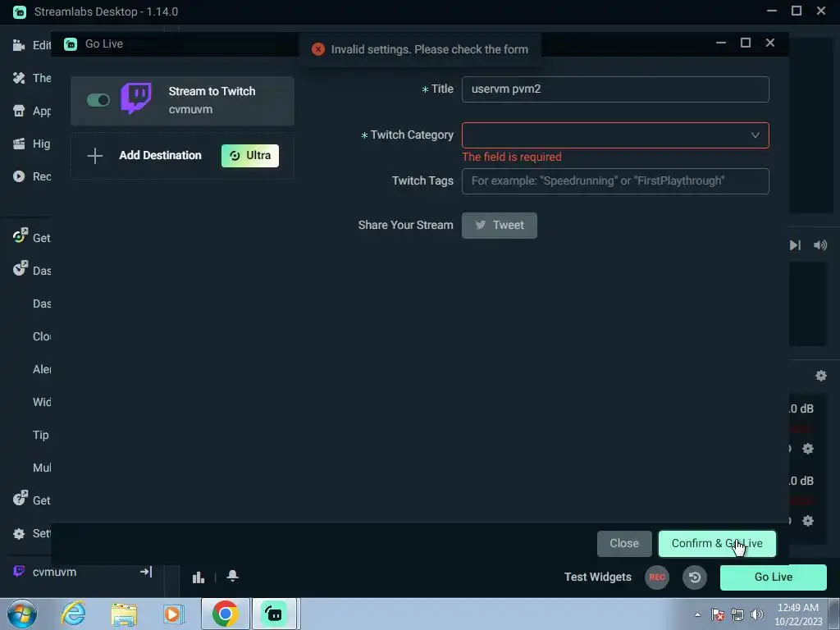Open Google Chrome from the taskbar
The image size is (840, 630).
[x=225, y=614]
